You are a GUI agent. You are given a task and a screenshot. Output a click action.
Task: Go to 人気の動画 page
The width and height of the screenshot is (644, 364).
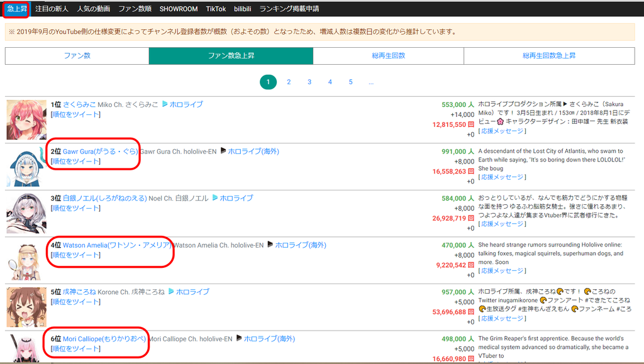[94, 9]
